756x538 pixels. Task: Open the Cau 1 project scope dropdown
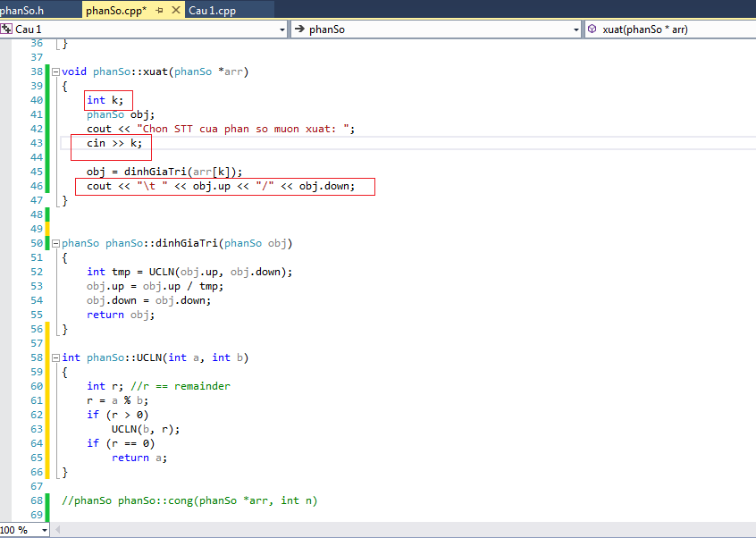(282, 29)
